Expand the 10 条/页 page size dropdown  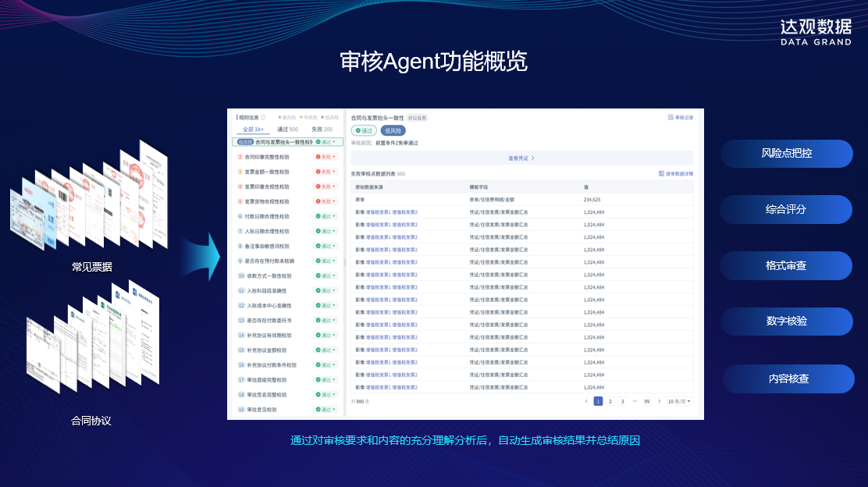coord(679,401)
